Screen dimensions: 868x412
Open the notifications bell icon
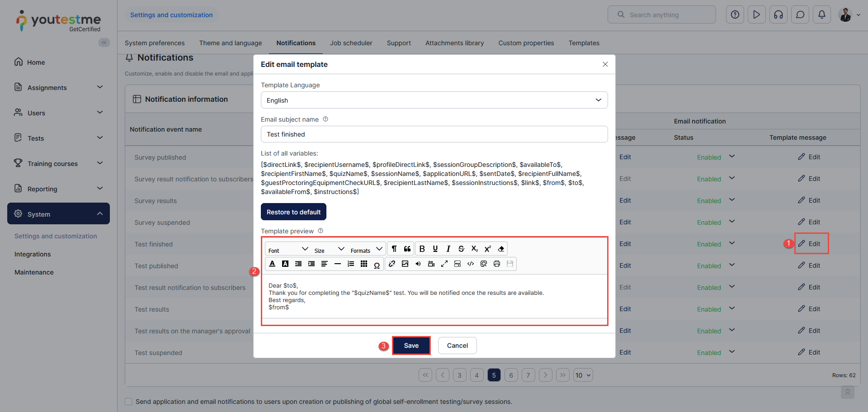[x=822, y=14]
